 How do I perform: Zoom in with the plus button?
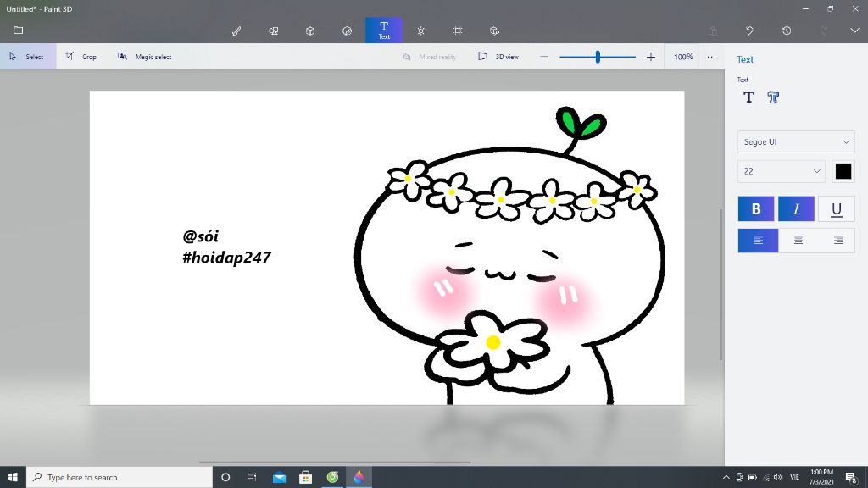[x=651, y=57]
